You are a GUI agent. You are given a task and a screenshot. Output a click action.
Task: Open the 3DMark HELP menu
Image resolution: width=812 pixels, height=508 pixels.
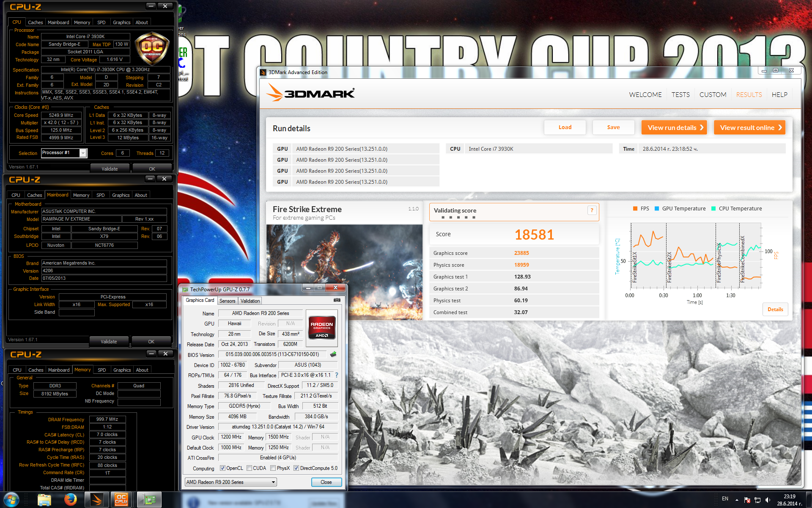[x=779, y=94]
